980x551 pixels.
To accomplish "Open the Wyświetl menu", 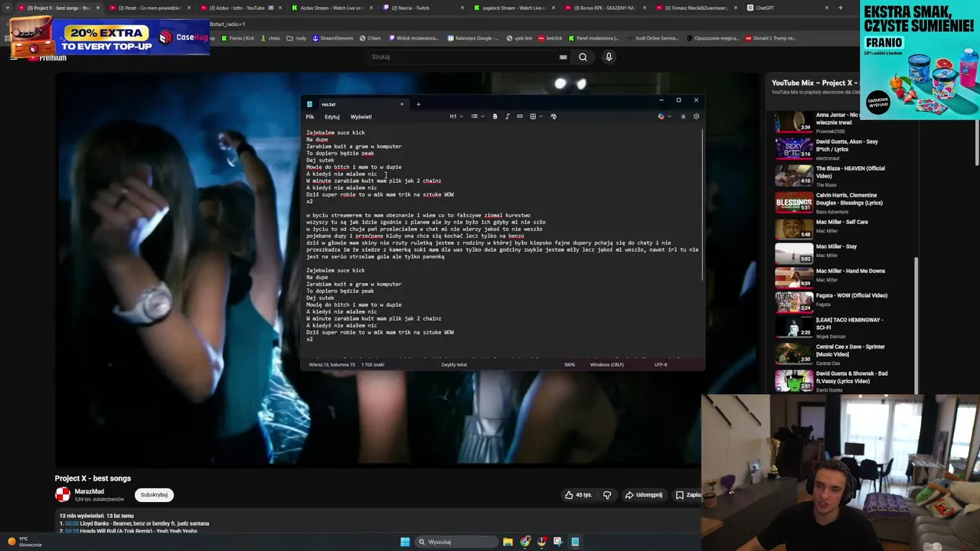I will [361, 117].
